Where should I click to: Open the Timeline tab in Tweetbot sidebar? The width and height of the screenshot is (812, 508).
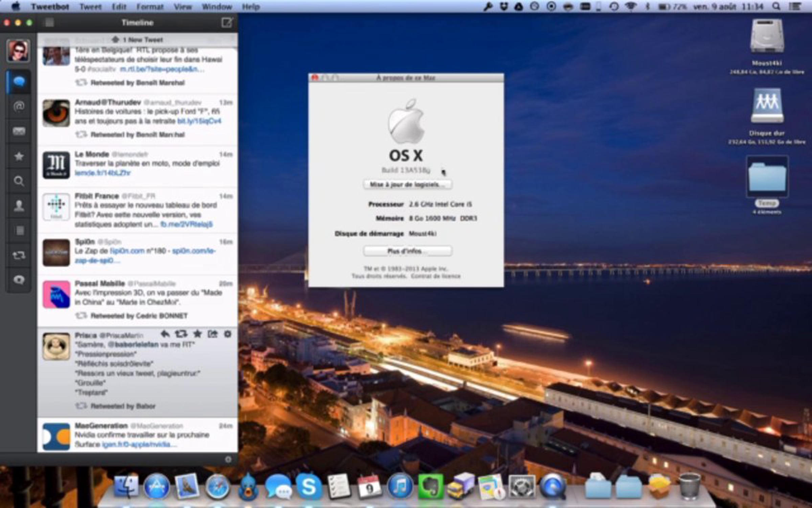pos(19,82)
